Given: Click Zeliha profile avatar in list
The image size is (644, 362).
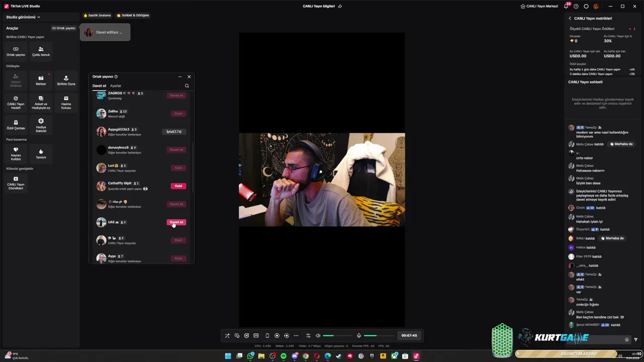Looking at the screenshot, I should (101, 114).
